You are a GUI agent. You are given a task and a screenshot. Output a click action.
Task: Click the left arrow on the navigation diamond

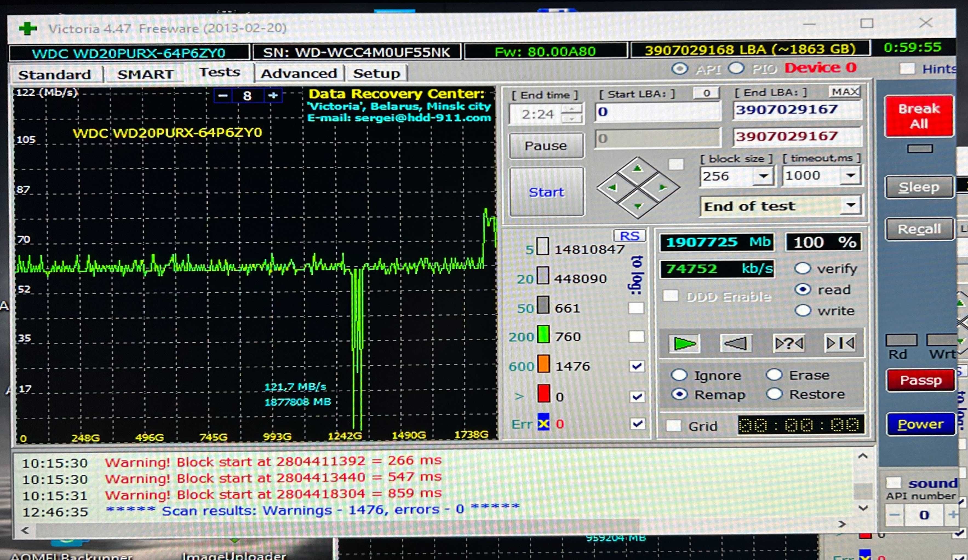612,188
